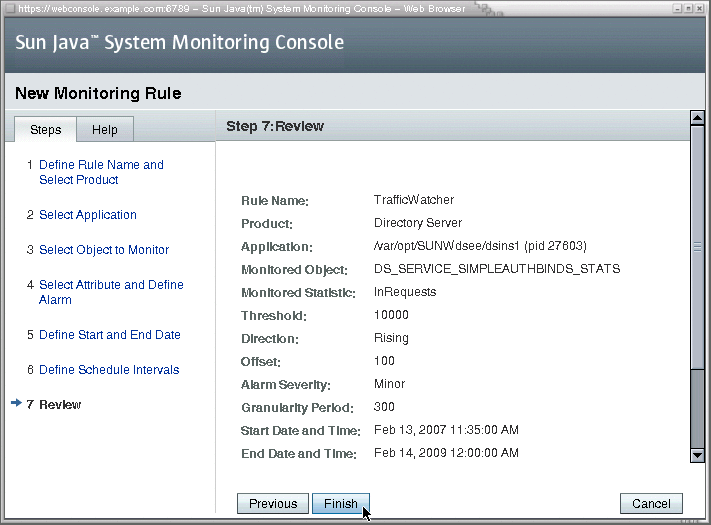
Task: Click the scrollbar up arrow
Action: [697, 117]
